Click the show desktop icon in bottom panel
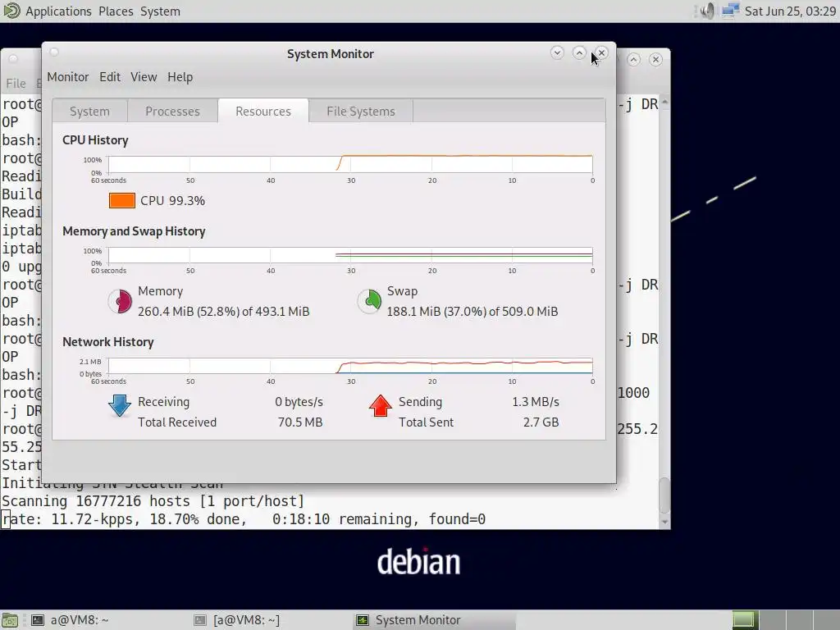 (x=10, y=620)
